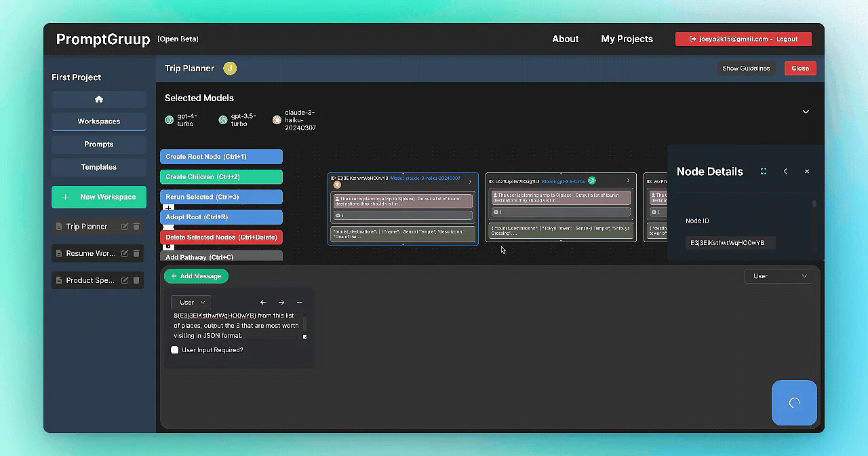Go back using Node Details chevron

pyautogui.click(x=785, y=171)
